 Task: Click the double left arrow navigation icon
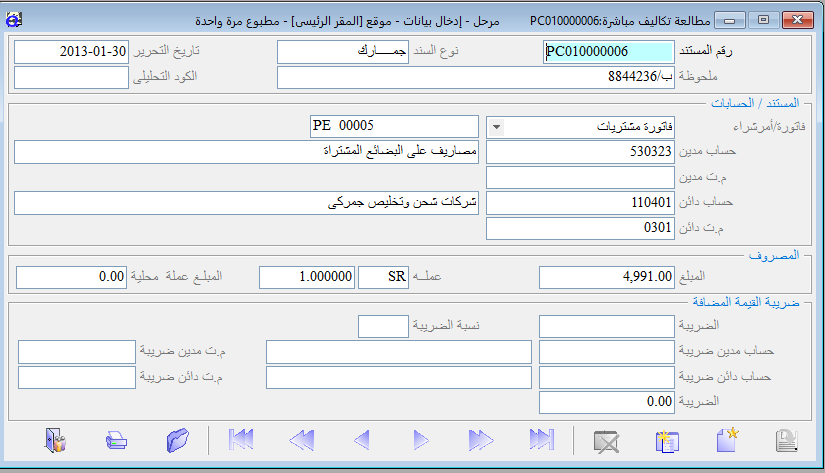(x=301, y=440)
